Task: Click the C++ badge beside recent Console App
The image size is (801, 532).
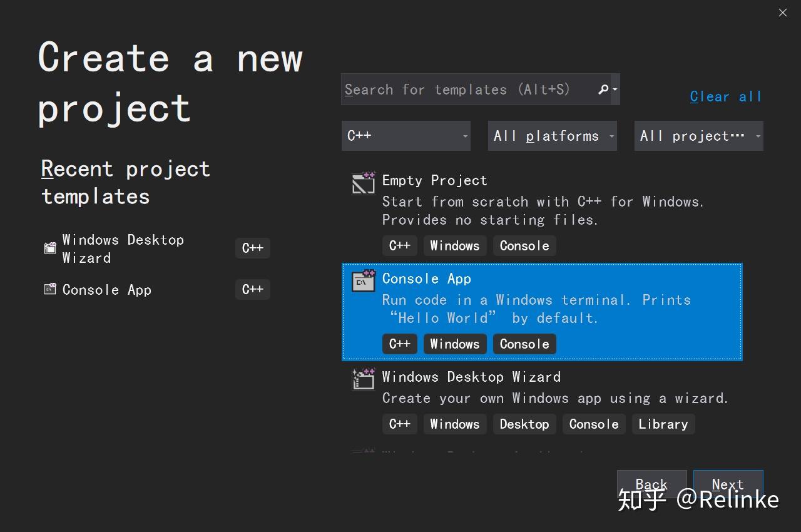Action: [252, 289]
